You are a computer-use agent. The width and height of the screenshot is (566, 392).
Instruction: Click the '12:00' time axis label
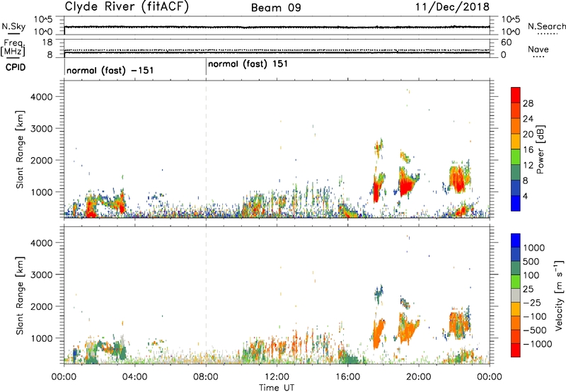point(277,377)
